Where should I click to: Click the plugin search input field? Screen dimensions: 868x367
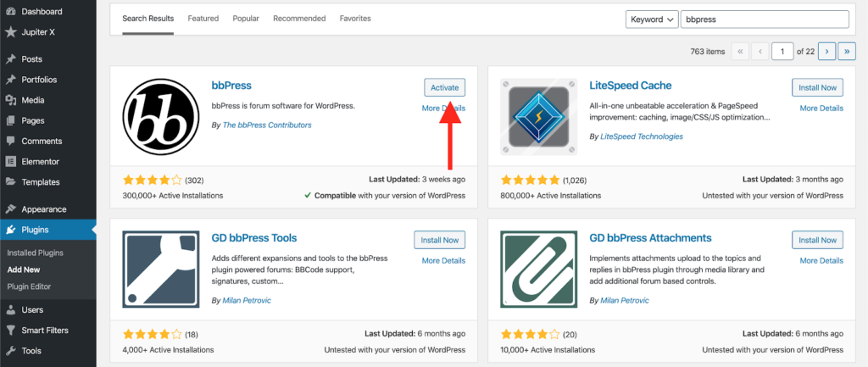pyautogui.click(x=764, y=19)
